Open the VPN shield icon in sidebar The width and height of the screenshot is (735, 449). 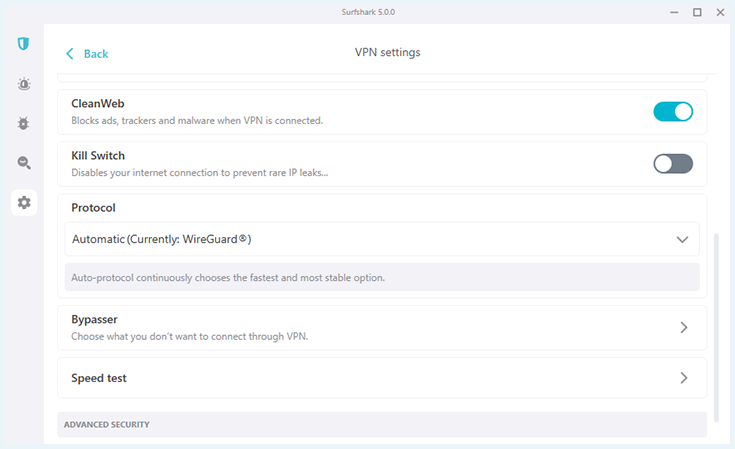(23, 44)
